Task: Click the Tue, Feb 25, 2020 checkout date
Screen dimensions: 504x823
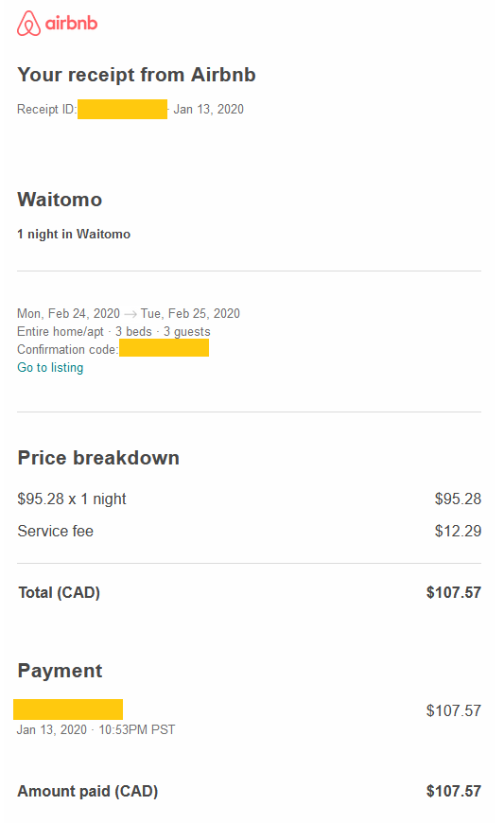Action: tap(190, 313)
